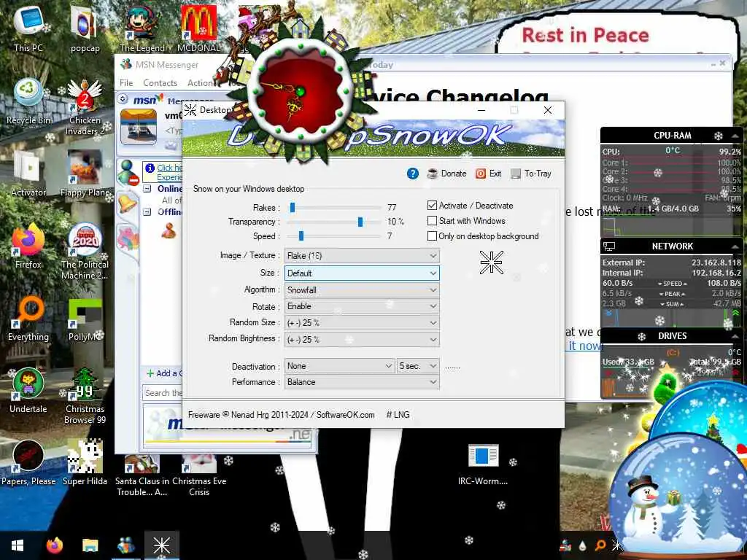Click the Donate coffee cup button

446,174
